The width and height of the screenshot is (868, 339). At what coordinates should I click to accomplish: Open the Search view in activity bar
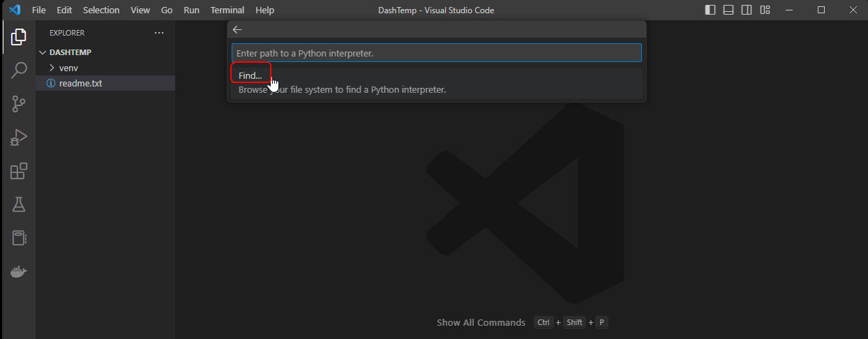18,70
